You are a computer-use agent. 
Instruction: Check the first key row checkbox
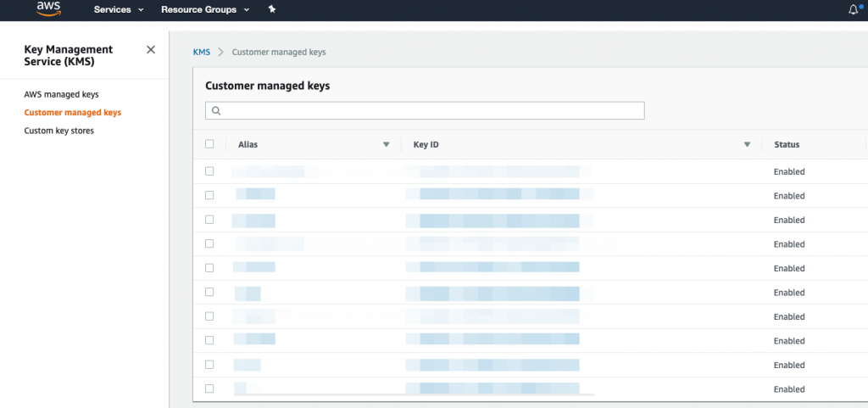(x=210, y=171)
